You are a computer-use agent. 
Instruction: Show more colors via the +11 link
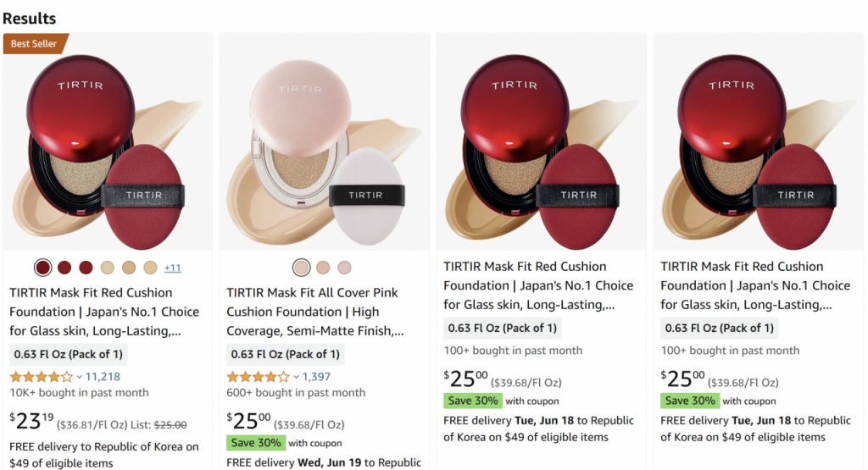(173, 268)
